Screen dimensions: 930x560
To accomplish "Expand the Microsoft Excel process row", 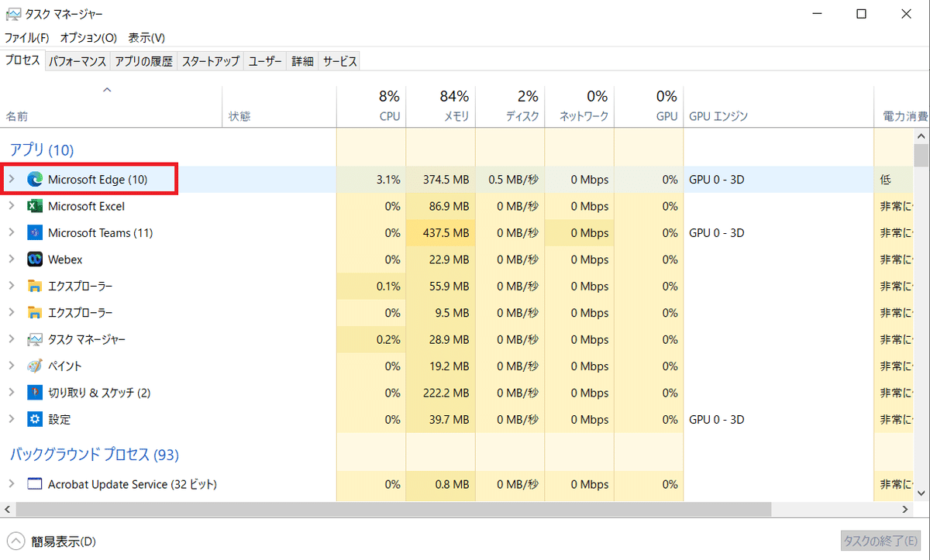I will coord(12,206).
